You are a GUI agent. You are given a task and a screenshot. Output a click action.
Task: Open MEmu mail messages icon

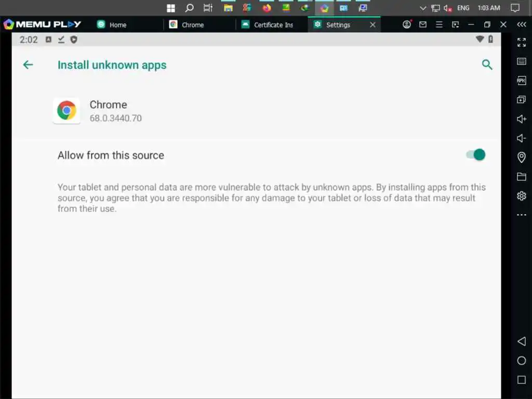(423, 24)
